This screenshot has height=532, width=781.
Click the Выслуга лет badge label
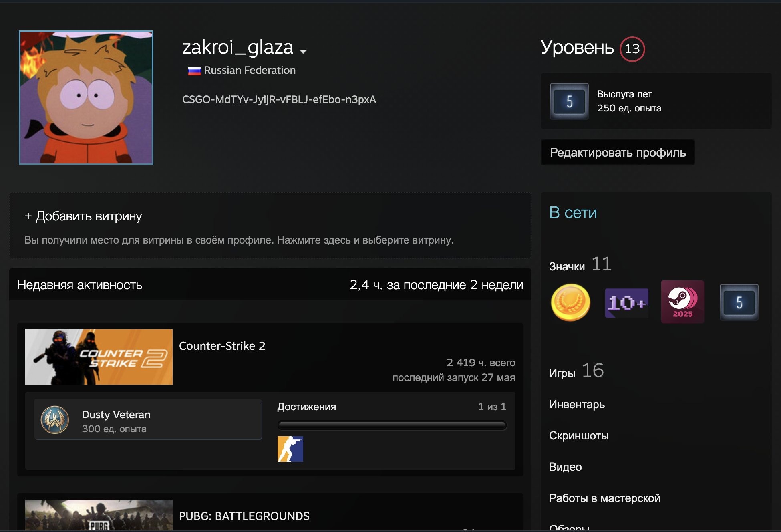[x=624, y=94]
